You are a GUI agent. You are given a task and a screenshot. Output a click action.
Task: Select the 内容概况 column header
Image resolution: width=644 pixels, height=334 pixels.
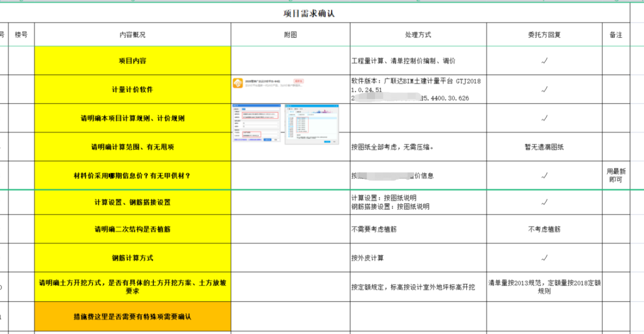(132, 35)
